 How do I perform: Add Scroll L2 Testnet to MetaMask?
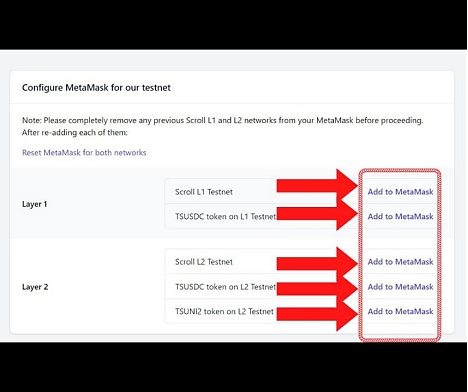point(400,262)
